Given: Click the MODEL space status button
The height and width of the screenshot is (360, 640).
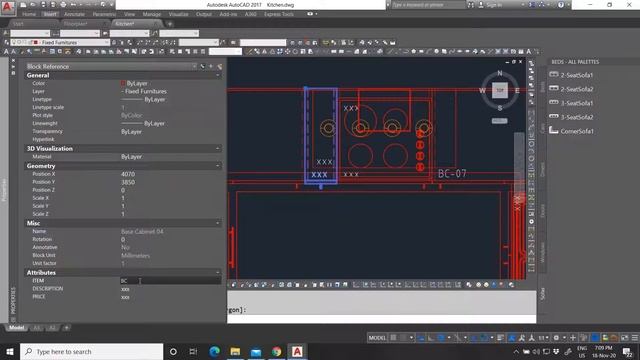Looking at the screenshot, I should (377, 338).
